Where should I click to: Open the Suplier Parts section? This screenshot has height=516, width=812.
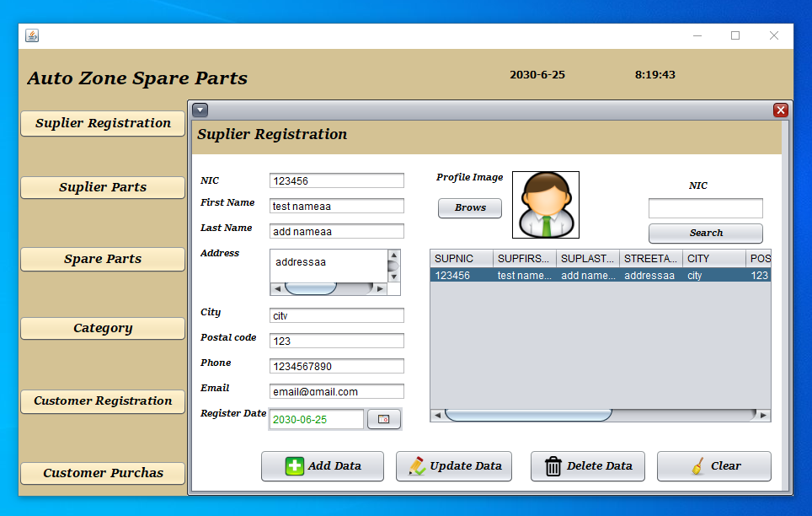tap(102, 187)
